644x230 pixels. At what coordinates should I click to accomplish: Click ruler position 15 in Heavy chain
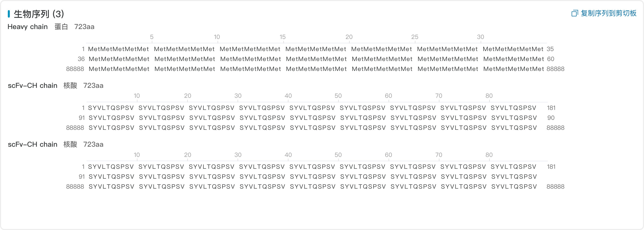(283, 37)
